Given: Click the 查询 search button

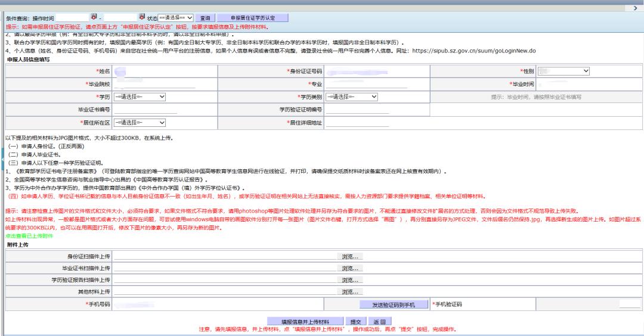Looking at the screenshot, I should (x=205, y=18).
